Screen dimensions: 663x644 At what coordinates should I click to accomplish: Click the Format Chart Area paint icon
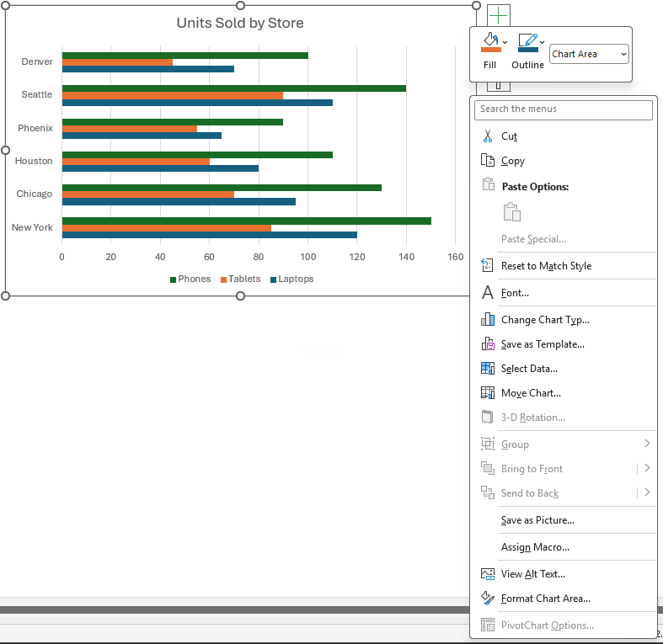[488, 598]
